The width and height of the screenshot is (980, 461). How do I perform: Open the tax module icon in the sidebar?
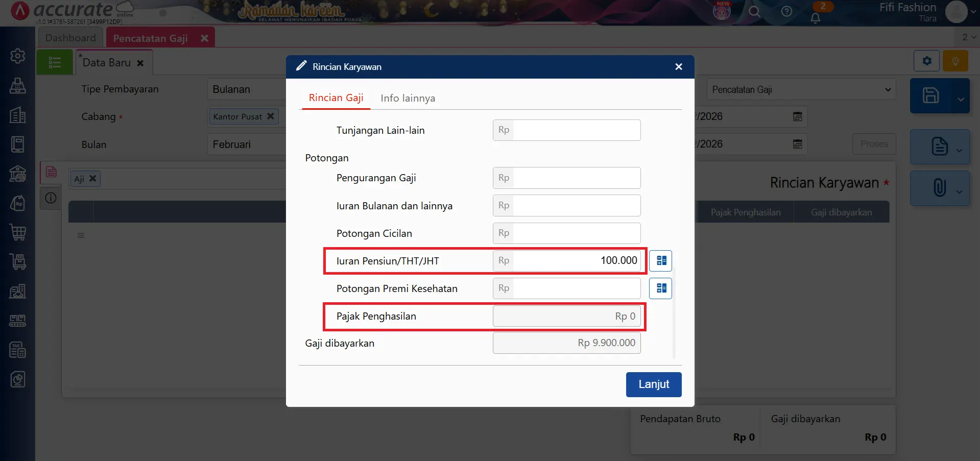click(x=17, y=350)
